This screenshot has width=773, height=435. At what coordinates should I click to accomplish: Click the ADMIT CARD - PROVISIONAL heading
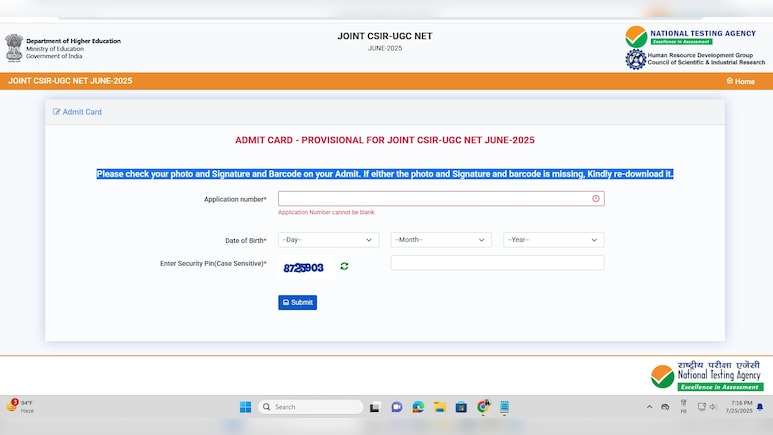click(x=385, y=140)
